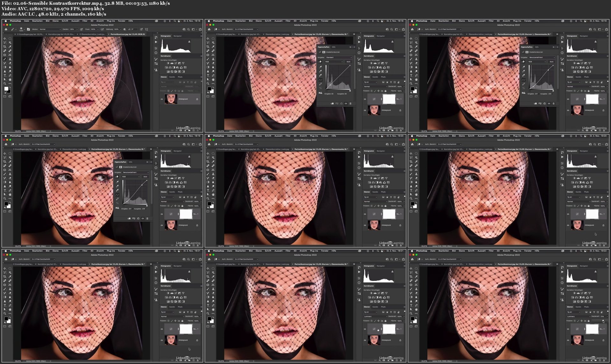Click Curves adjustment icon in bottom-left Korrekturen panel

point(175,293)
